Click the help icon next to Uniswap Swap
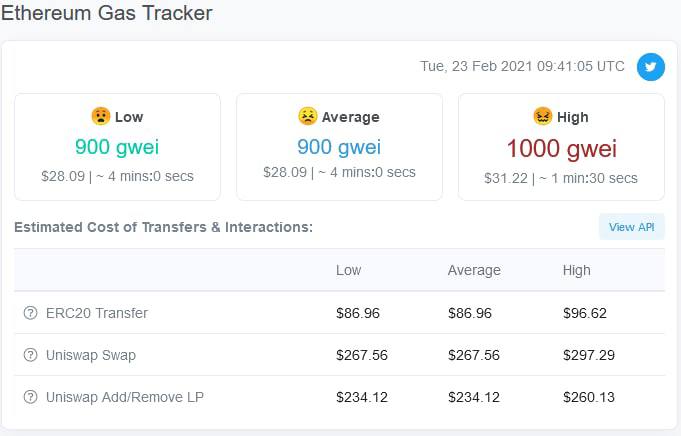Image resolution: width=681 pixels, height=436 pixels. 30,355
